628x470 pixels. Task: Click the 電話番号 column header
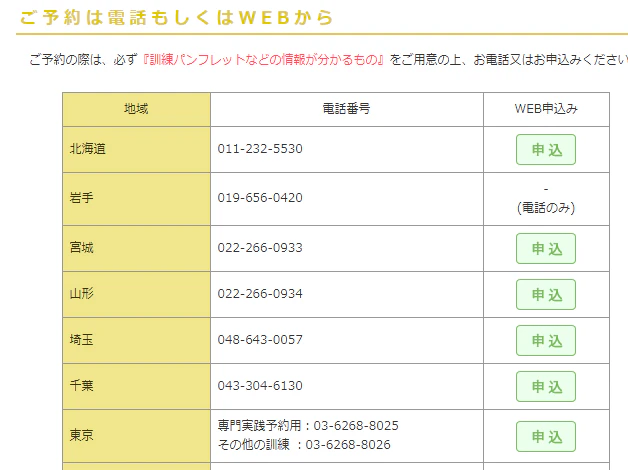tap(347, 109)
